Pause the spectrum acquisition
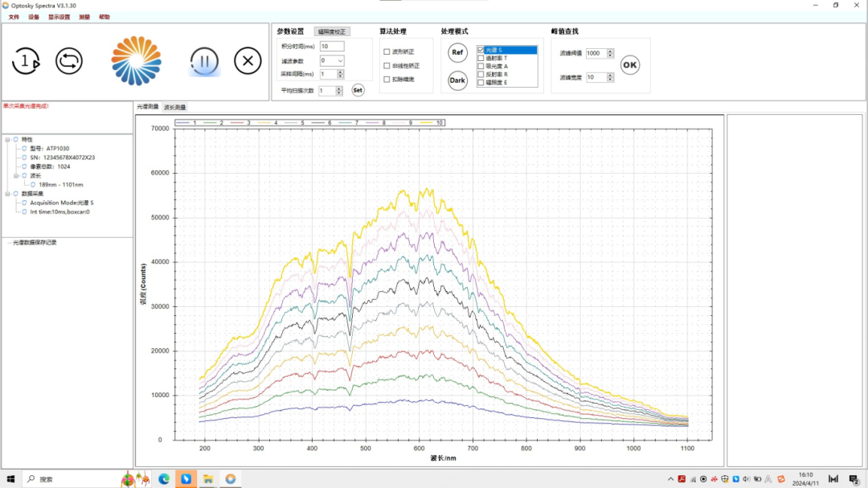868x488 pixels. pyautogui.click(x=204, y=61)
